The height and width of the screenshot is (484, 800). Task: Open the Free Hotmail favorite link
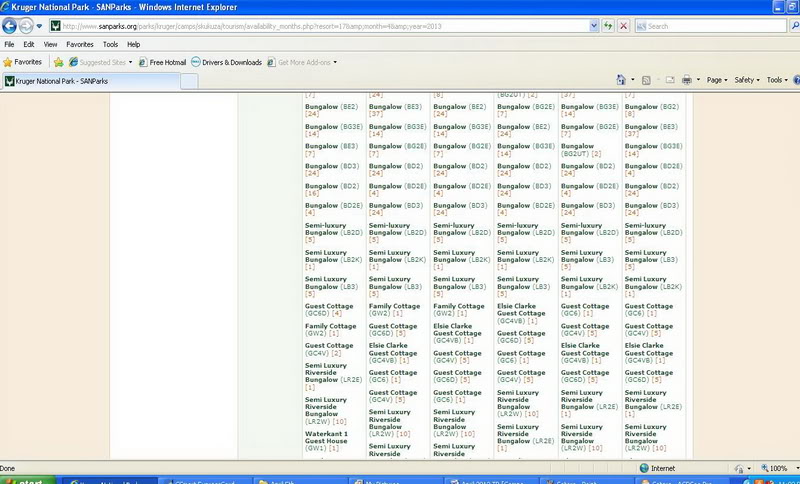point(163,62)
